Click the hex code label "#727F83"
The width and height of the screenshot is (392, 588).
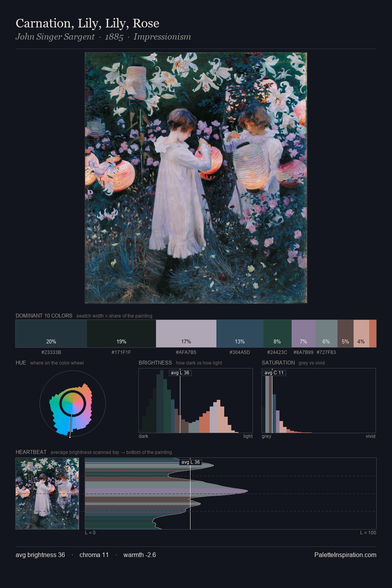326,352
